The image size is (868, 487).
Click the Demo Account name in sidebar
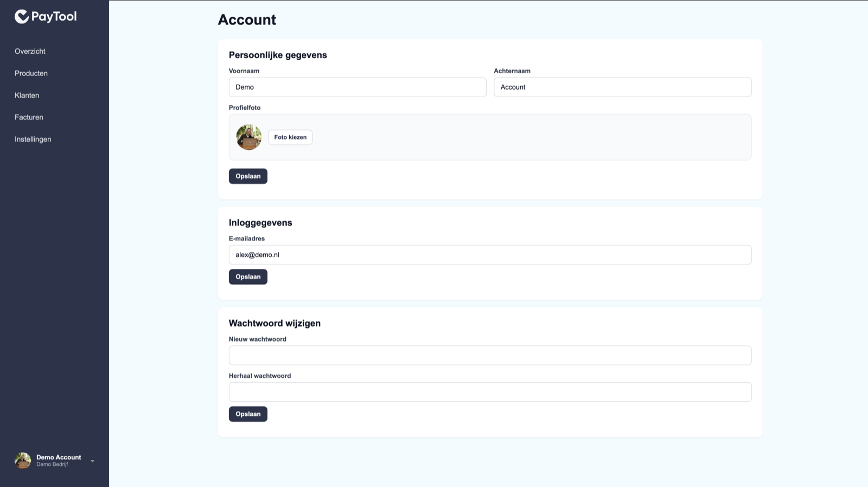(x=59, y=457)
